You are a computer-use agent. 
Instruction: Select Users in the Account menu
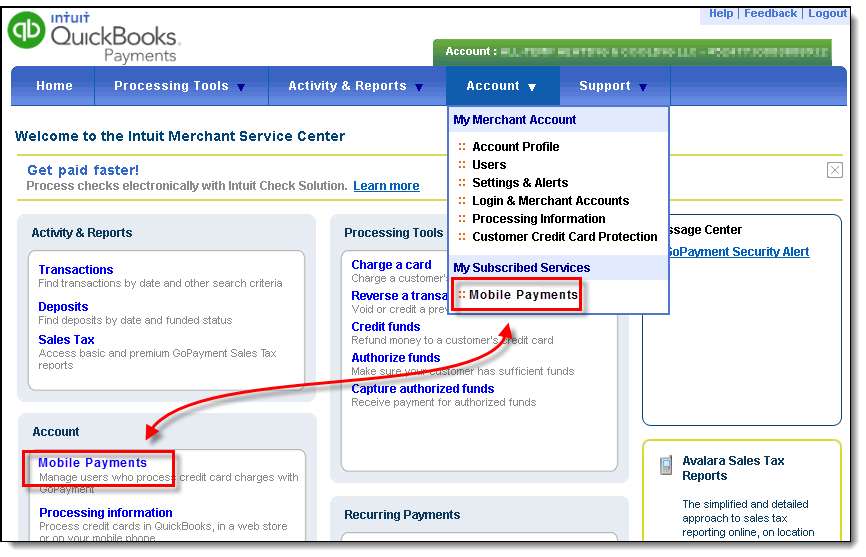489,165
